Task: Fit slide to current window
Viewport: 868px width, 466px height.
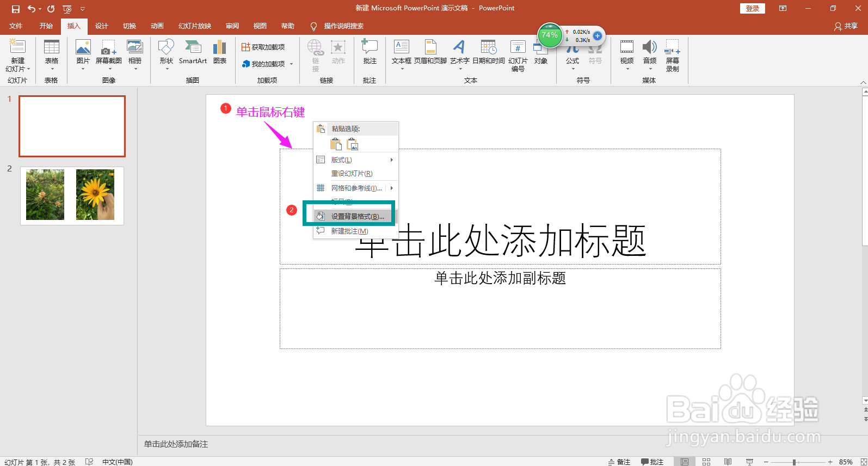Action: tap(863, 462)
